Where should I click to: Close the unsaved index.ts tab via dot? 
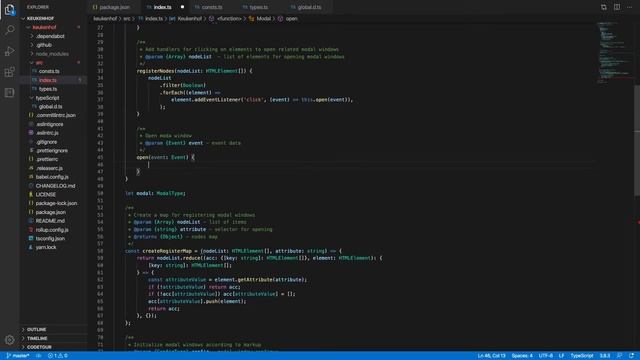(x=182, y=7)
